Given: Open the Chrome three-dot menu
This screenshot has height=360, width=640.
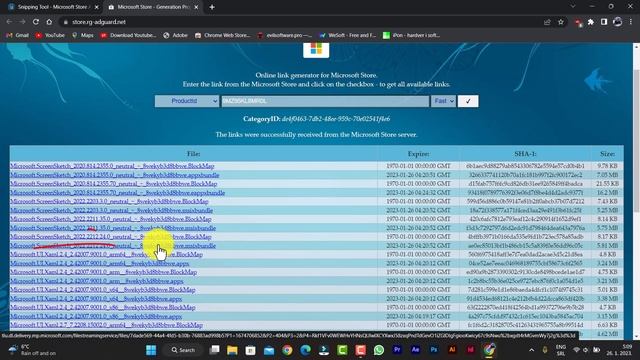Looking at the screenshot, I should [x=631, y=22].
